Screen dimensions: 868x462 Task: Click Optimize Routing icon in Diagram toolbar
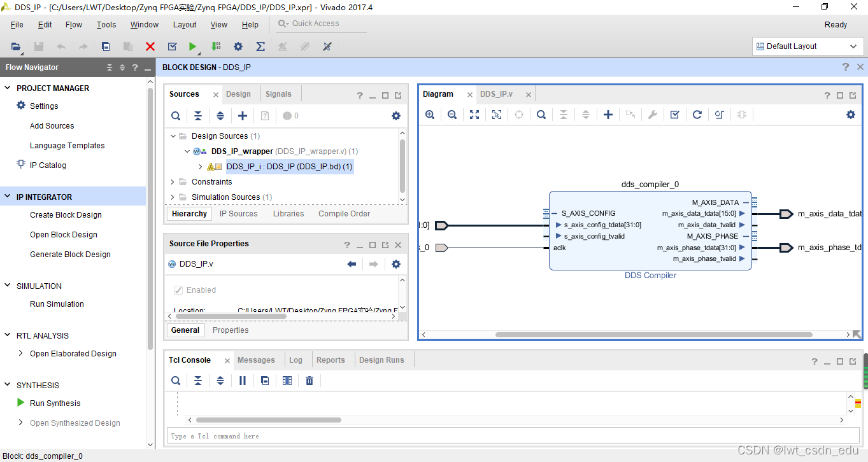click(720, 115)
